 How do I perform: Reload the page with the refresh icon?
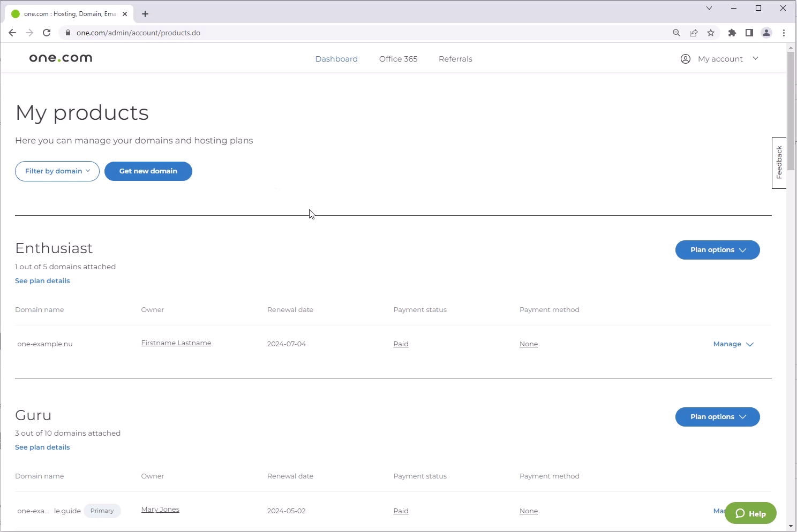(47, 33)
